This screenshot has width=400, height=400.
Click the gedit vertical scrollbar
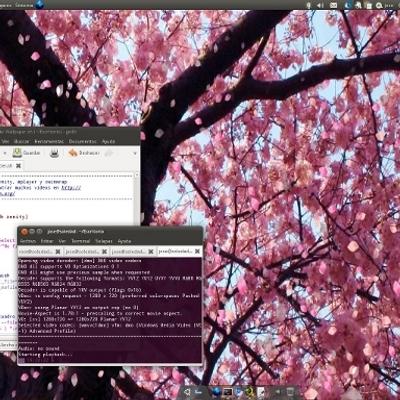tap(137, 200)
